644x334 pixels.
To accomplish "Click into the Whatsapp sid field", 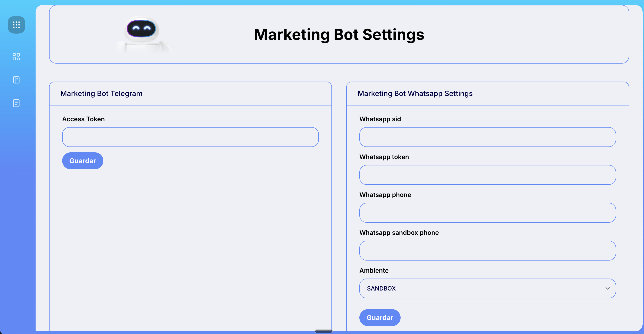I will [x=487, y=137].
